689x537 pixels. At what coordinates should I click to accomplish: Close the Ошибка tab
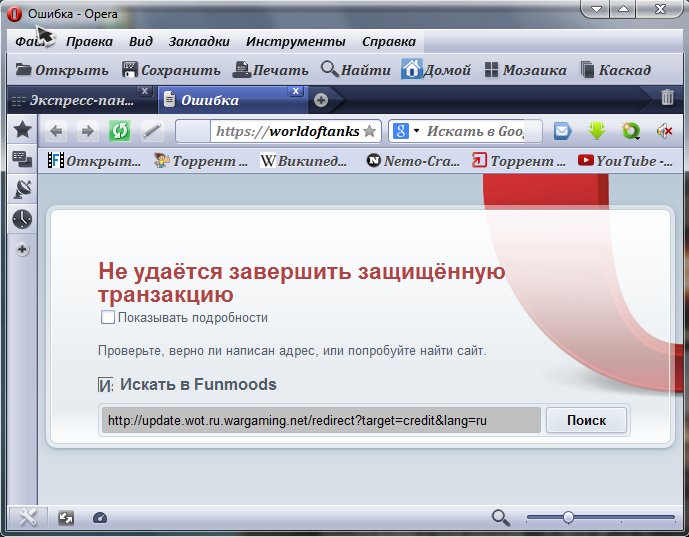pyautogui.click(x=296, y=91)
